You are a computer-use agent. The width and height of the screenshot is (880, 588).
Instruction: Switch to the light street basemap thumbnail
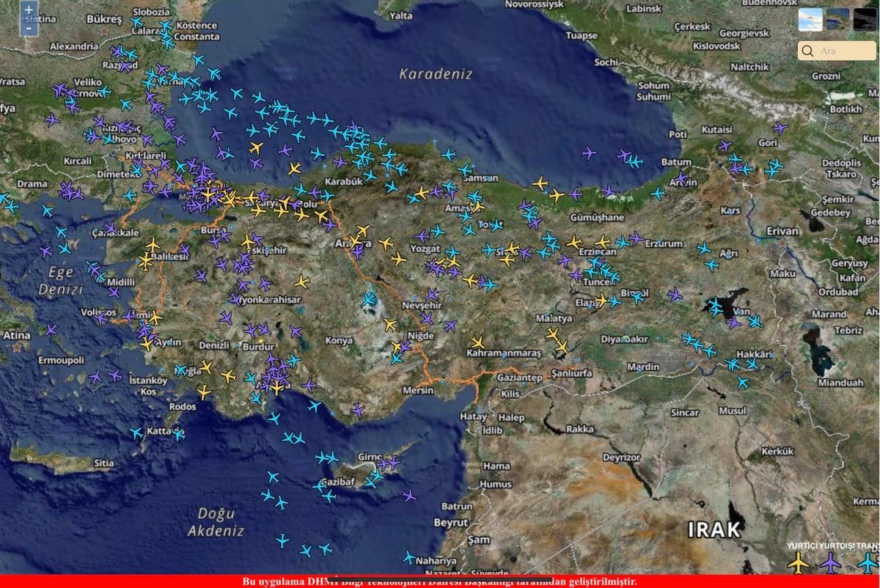tap(810, 19)
